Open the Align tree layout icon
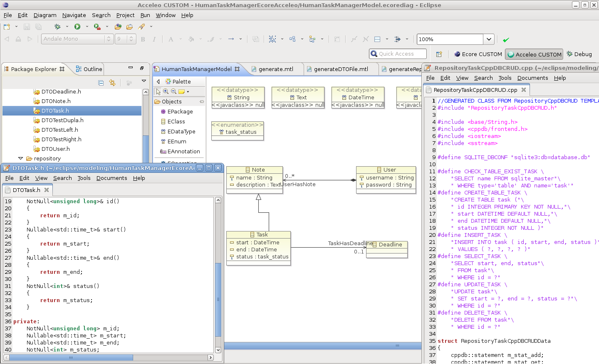Image resolution: width=599 pixels, height=364 pixels. 312,39
